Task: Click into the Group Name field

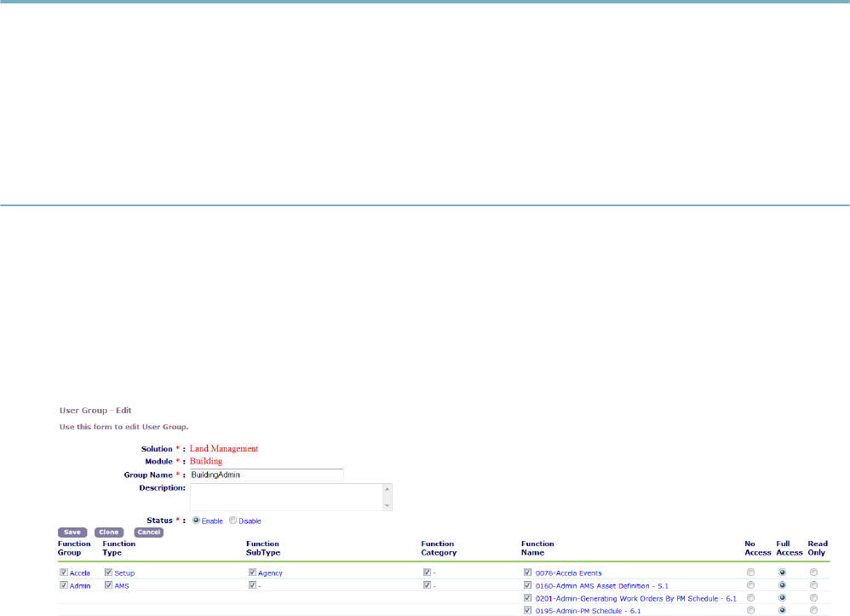Action: pyautogui.click(x=267, y=475)
